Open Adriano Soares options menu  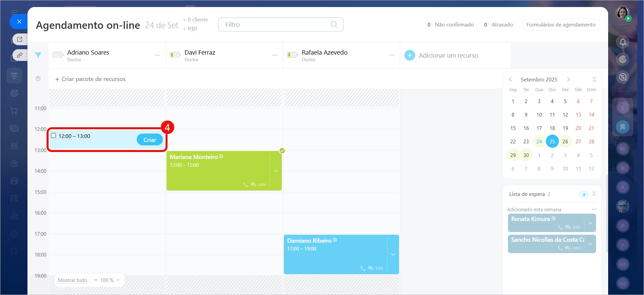click(157, 55)
